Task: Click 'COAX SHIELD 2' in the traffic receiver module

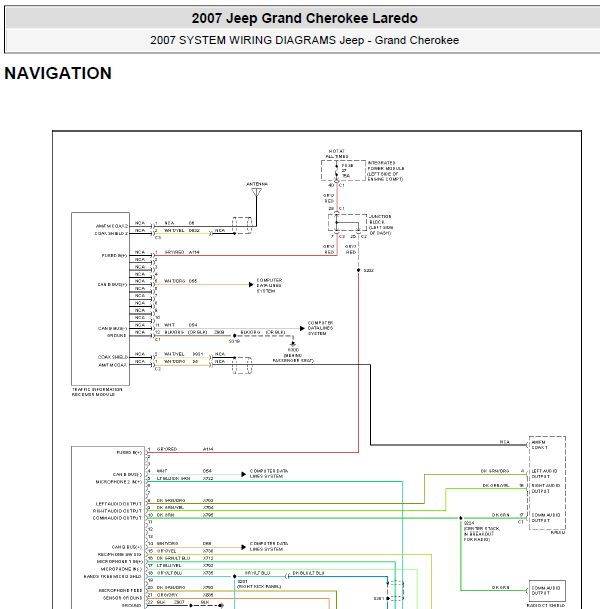Action: pos(111,233)
